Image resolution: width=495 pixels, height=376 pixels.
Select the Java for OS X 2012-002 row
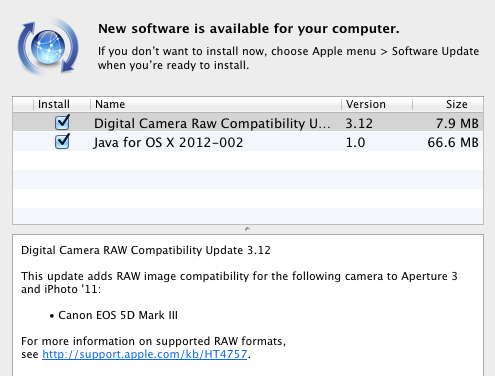[248, 141]
